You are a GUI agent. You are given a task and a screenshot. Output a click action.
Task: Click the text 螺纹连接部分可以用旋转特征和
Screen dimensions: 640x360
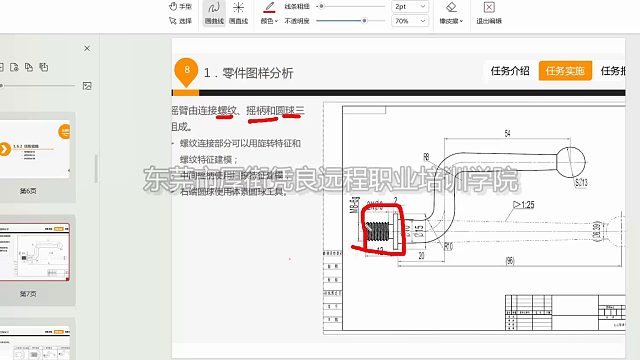coord(240,143)
